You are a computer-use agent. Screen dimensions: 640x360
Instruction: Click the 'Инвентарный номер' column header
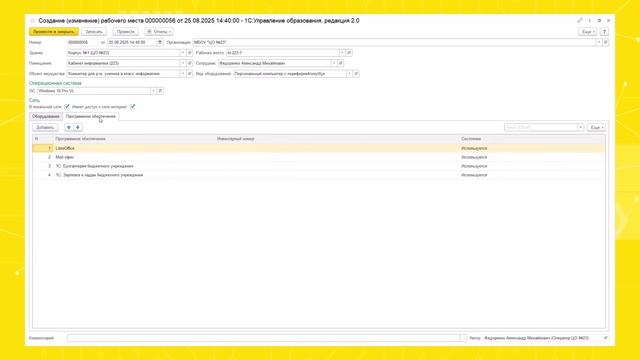[236, 139]
